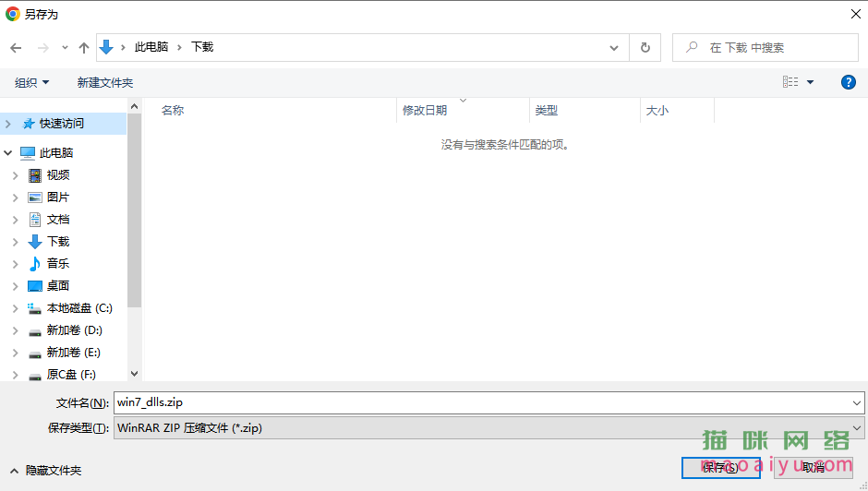Change view layout icon
This screenshot has width=868, height=491.
tap(790, 82)
